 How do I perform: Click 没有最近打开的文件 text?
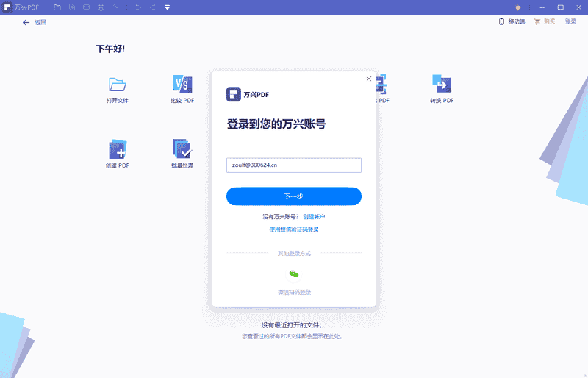[x=291, y=325]
